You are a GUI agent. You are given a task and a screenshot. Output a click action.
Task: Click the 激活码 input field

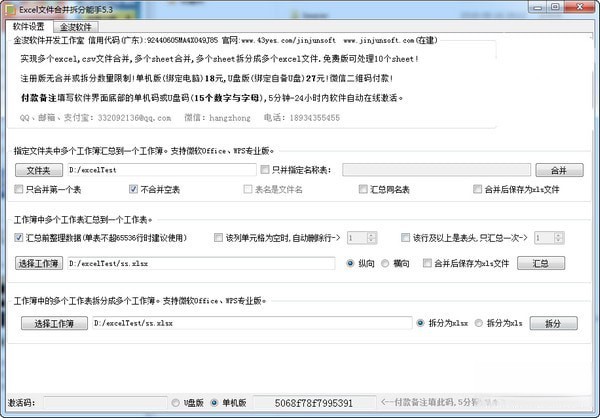point(105,403)
